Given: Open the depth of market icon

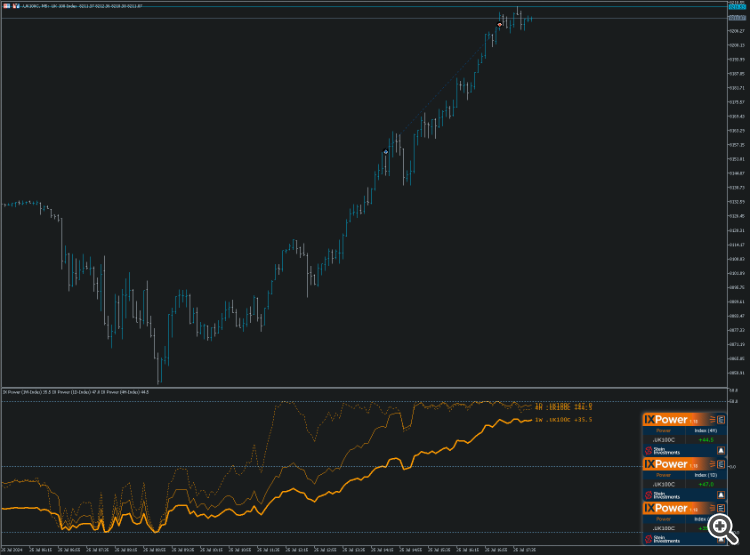Looking at the screenshot, I should (x=16, y=6).
